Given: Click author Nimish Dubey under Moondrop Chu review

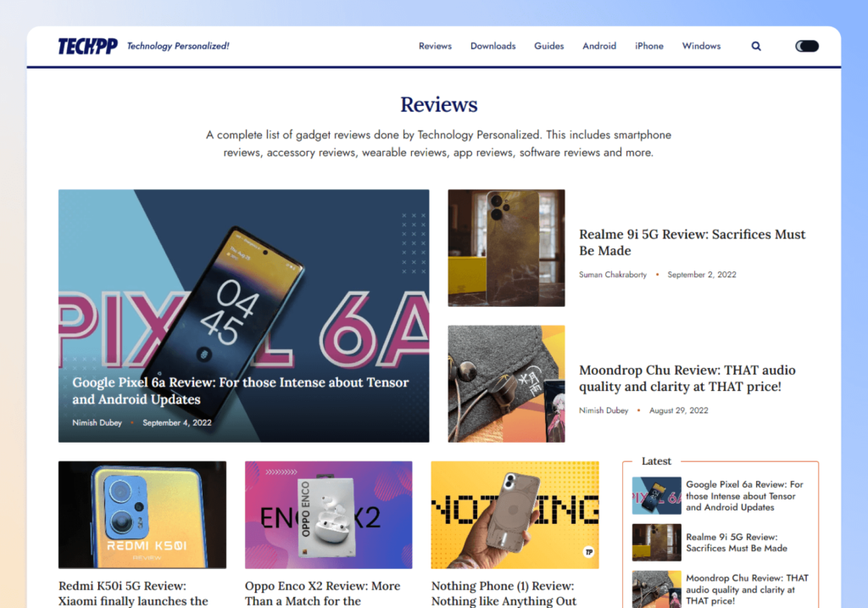Looking at the screenshot, I should click(604, 410).
